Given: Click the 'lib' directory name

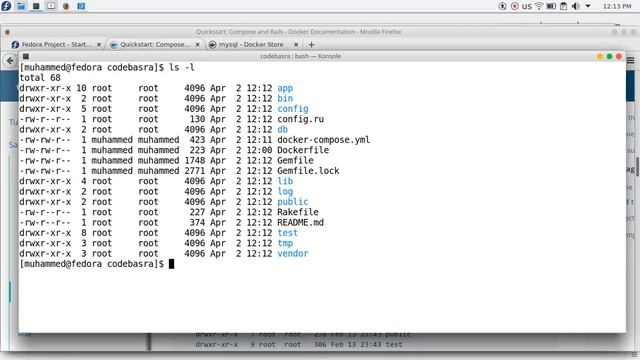Looking at the screenshot, I should 285,181.
